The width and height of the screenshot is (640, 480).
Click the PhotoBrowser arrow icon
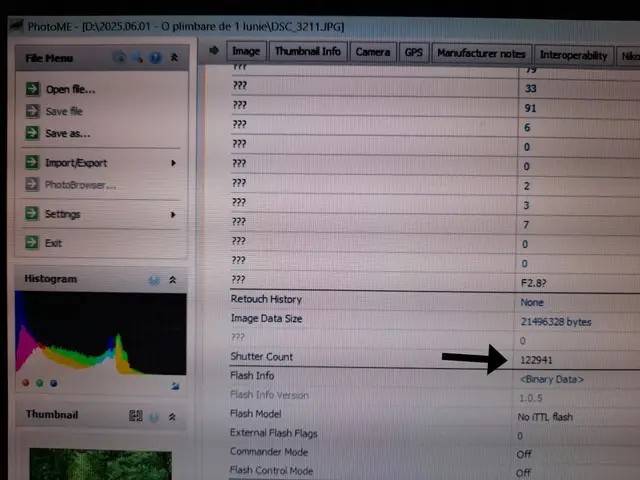click(x=32, y=184)
